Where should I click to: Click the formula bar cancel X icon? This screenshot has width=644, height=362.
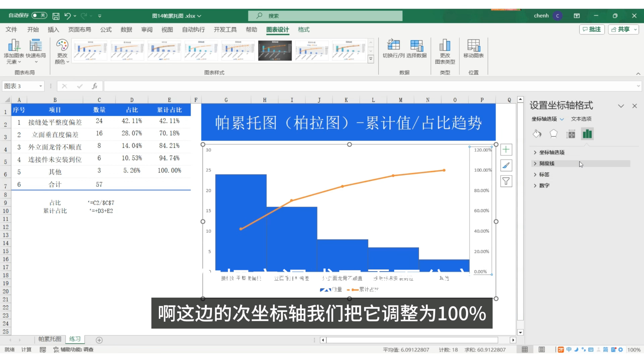coord(64,86)
